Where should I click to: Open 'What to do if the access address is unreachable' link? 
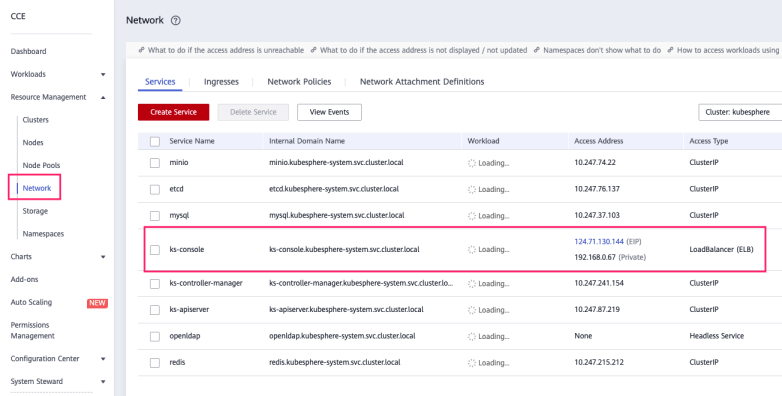(226, 50)
